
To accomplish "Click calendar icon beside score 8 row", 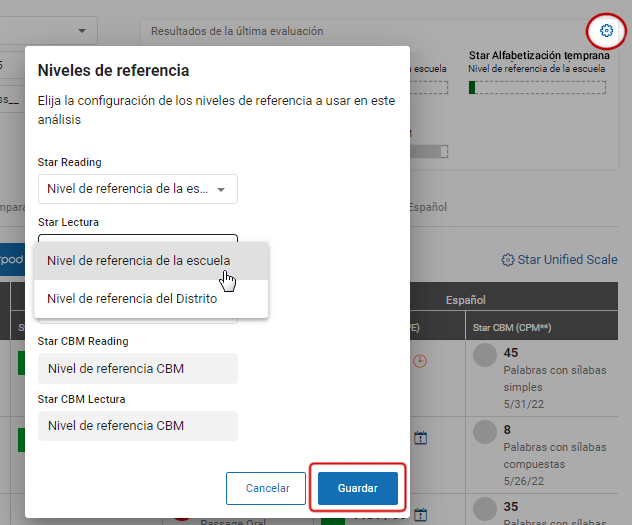I will tap(420, 438).
